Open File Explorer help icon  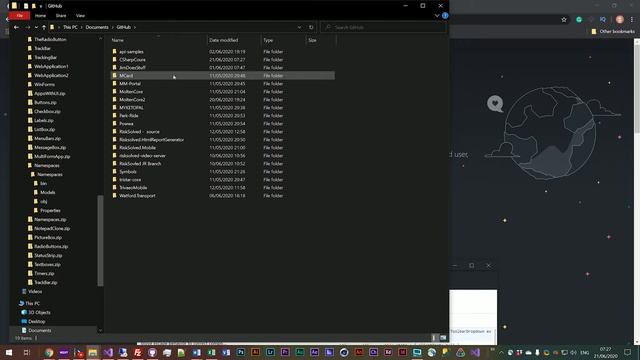445,16
